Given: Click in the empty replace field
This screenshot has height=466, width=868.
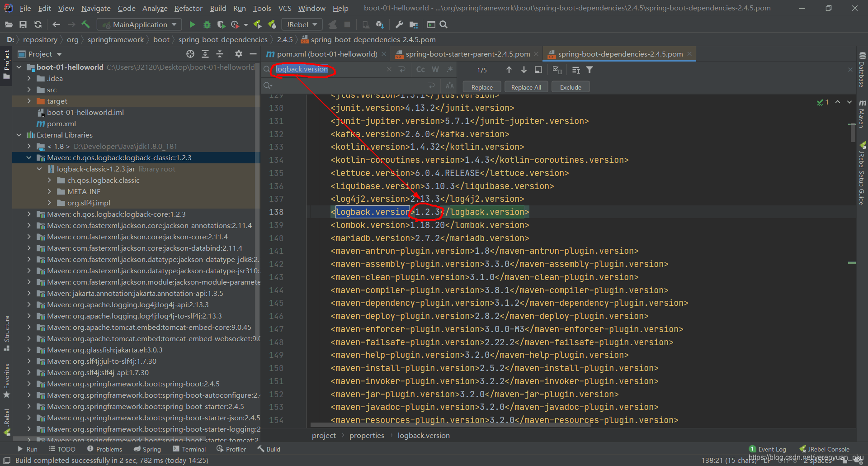Looking at the screenshot, I should (x=348, y=86).
